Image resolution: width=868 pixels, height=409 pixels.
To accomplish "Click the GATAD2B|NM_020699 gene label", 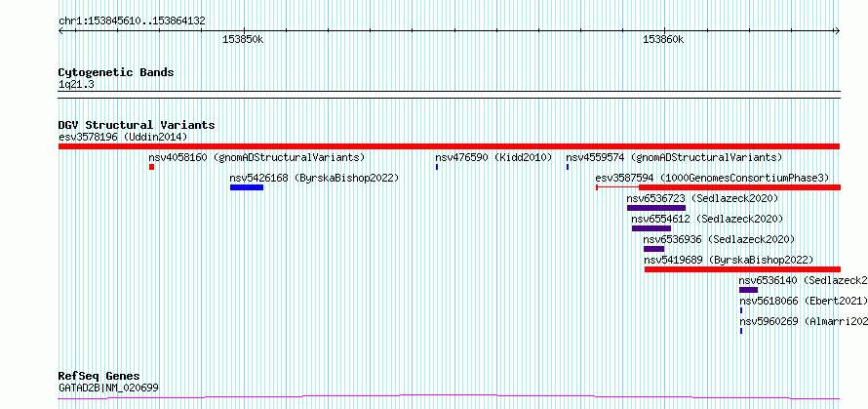I will click(108, 388).
